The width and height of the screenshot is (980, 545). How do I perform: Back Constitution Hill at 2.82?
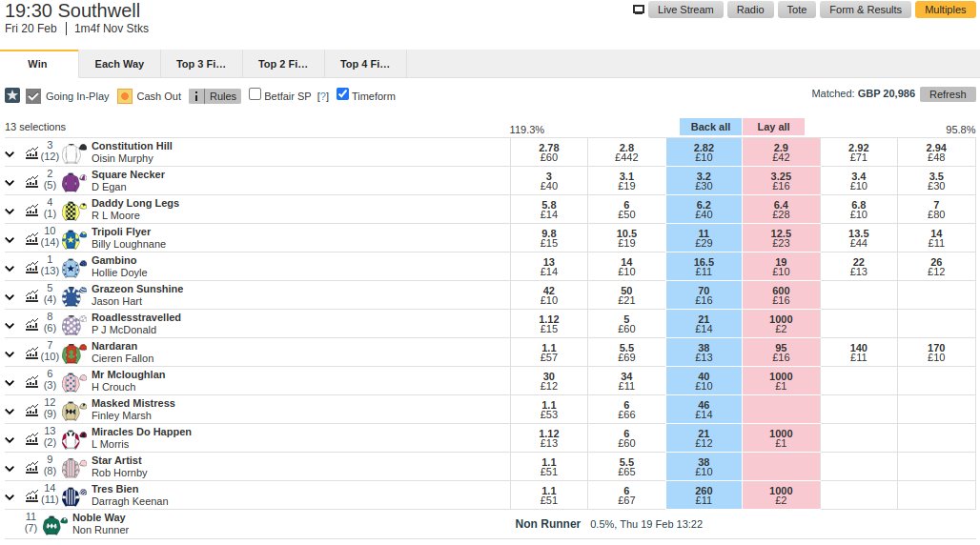tap(704, 152)
